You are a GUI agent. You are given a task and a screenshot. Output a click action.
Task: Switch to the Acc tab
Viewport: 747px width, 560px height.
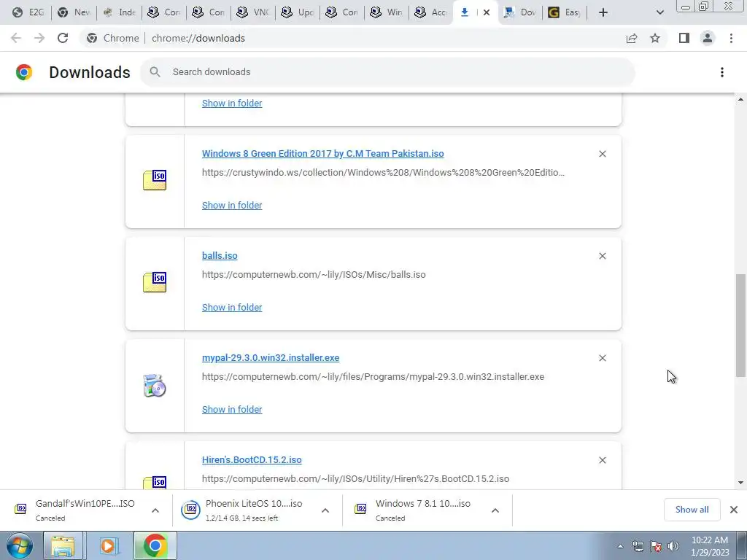[x=431, y=12]
